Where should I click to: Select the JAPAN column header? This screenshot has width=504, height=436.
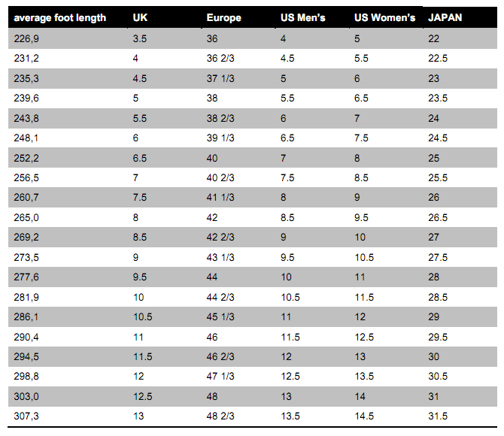point(445,17)
